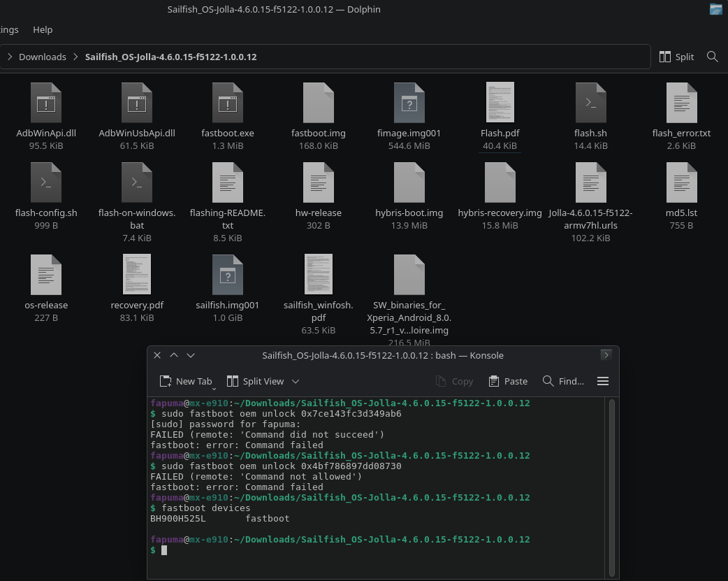Select the Flash.pdf thumbnail
The image size is (728, 581).
tap(500, 102)
